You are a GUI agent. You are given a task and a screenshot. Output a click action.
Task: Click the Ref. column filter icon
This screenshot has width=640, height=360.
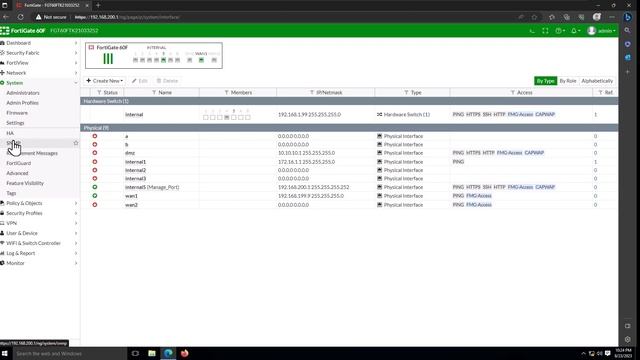pos(600,93)
